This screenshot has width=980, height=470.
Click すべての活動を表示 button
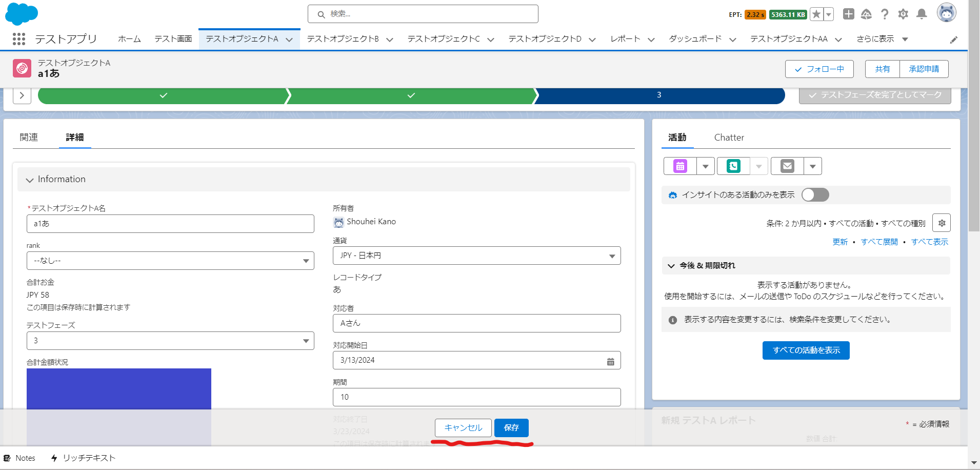(x=806, y=350)
